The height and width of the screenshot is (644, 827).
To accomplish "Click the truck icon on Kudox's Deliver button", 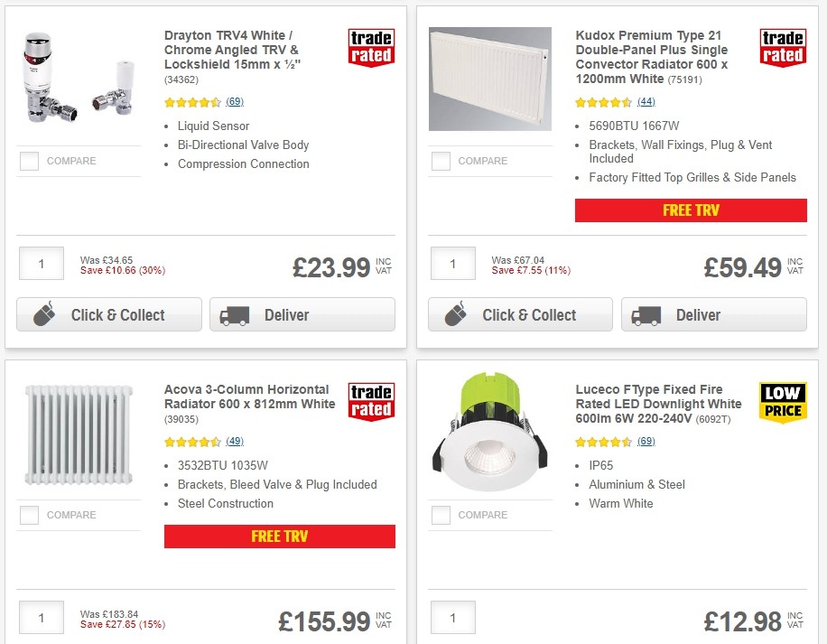I will point(646,314).
